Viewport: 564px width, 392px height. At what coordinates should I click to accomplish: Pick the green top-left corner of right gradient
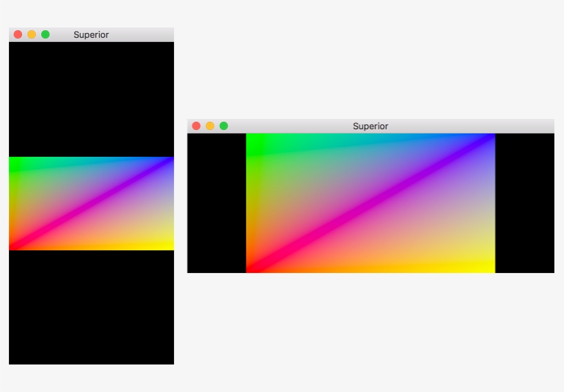pos(252,139)
